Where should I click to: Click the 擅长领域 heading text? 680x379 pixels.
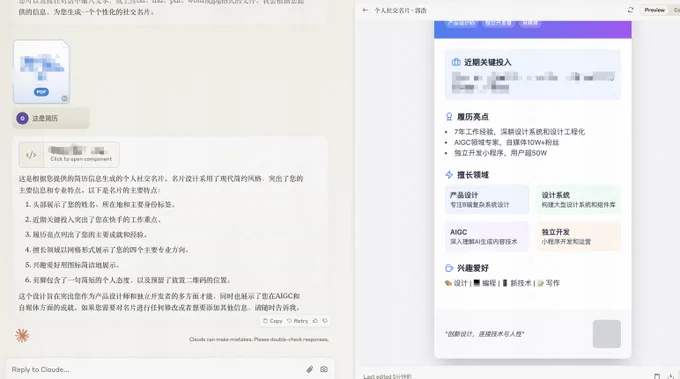[473, 175]
